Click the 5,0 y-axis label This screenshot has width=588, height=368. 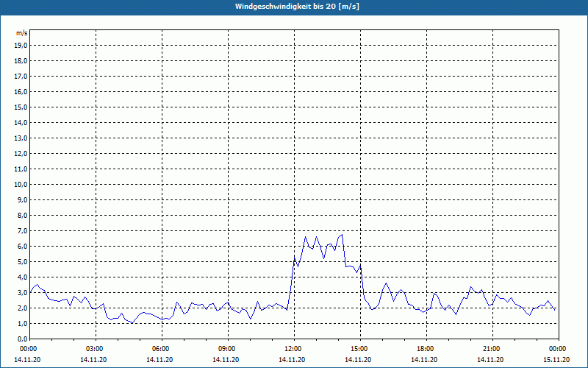[23, 262]
